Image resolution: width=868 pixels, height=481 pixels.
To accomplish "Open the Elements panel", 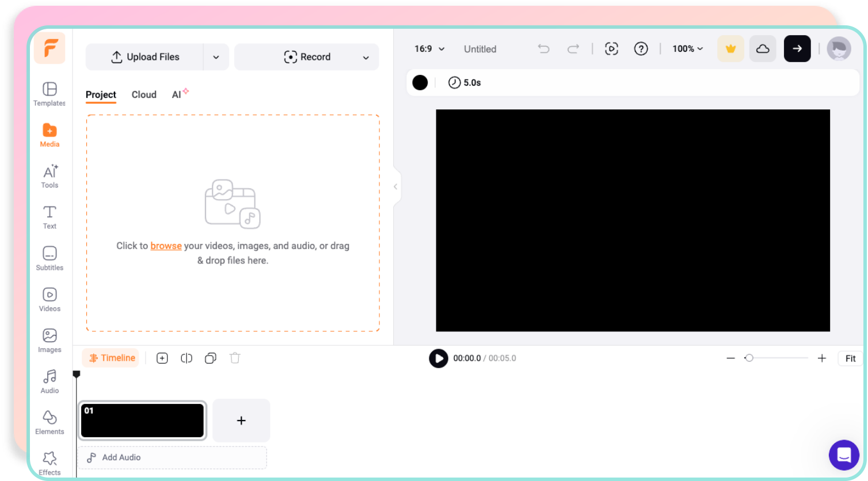I will (50, 422).
